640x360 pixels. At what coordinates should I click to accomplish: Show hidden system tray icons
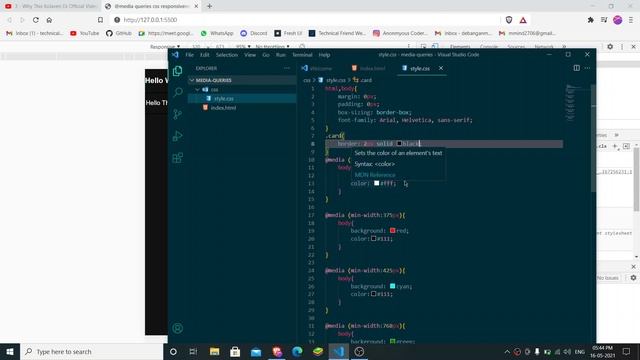point(507,351)
